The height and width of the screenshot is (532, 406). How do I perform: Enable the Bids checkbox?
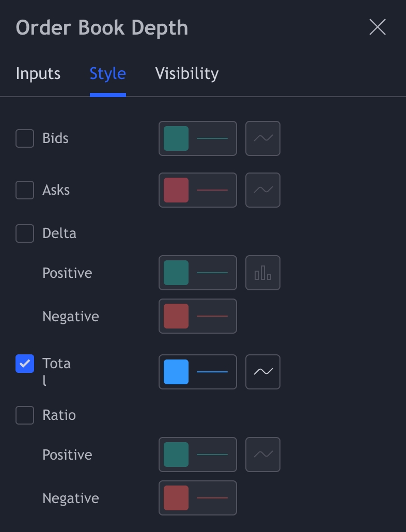coord(25,138)
